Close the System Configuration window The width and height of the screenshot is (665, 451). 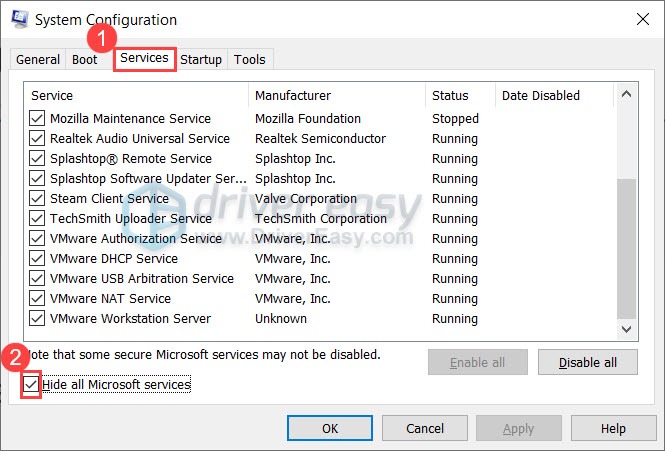(640, 20)
